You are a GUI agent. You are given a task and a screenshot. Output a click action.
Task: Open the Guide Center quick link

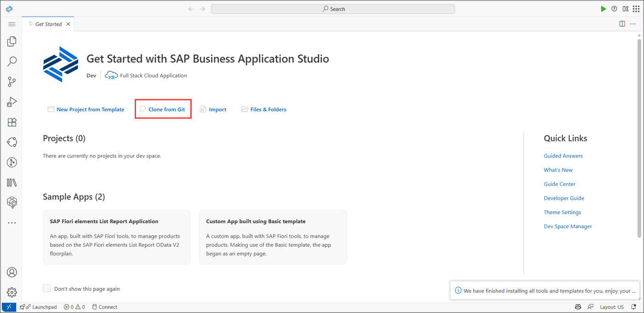(559, 184)
